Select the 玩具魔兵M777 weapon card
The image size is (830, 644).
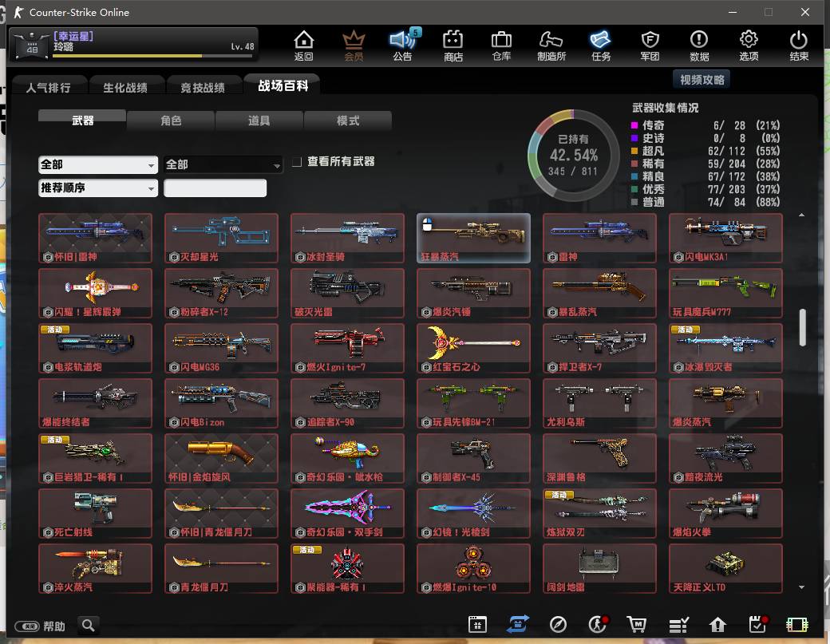725,293
